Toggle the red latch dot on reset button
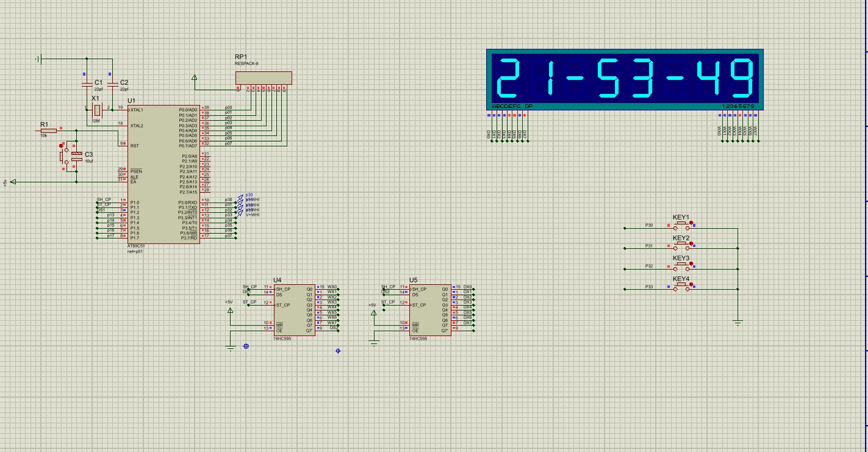868x452 pixels. click(x=60, y=146)
